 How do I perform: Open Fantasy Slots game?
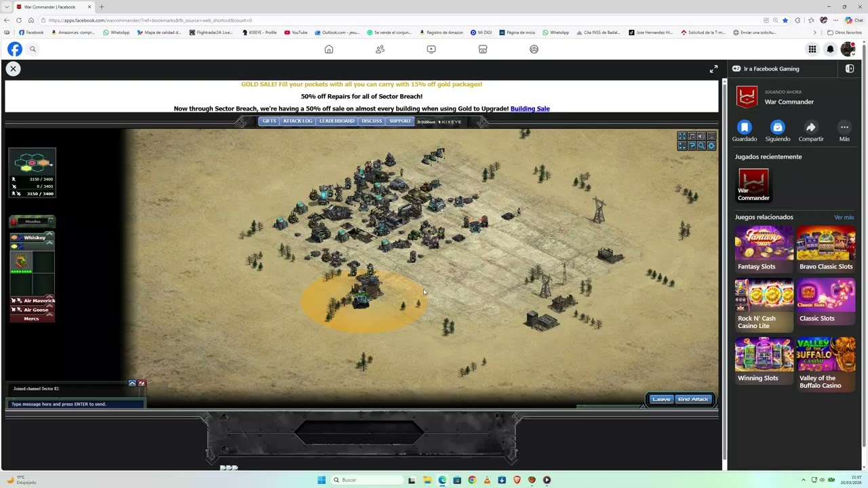tap(764, 248)
